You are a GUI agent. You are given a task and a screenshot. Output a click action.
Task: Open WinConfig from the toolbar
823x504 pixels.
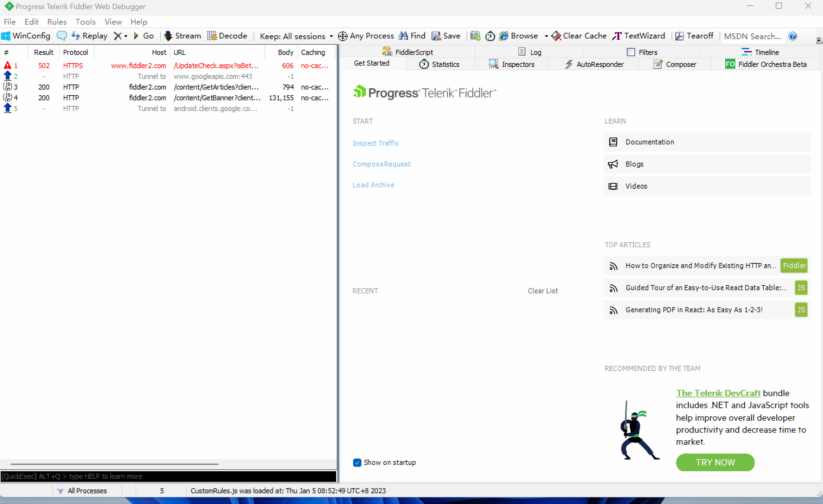click(x=26, y=36)
